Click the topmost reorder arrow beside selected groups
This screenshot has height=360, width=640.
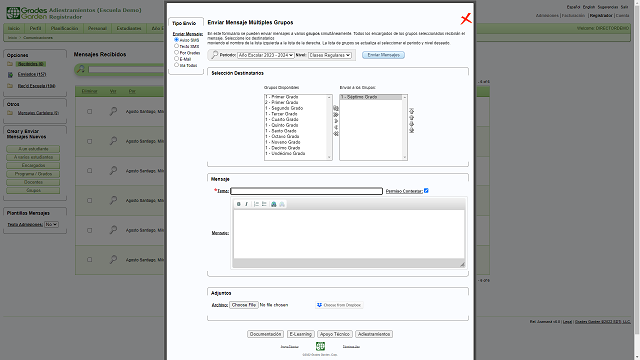point(411,111)
